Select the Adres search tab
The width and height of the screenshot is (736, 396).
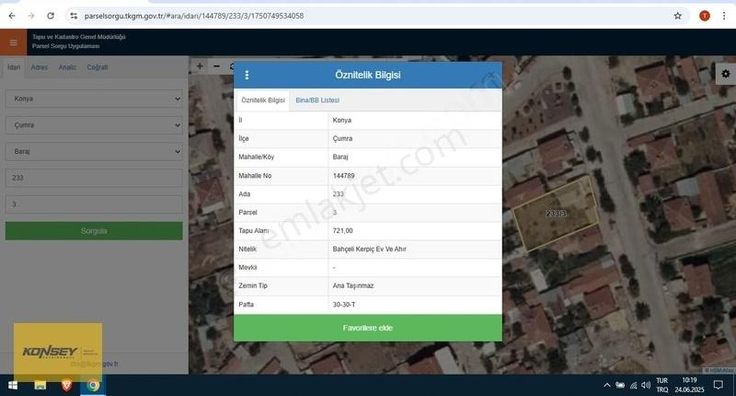[x=39, y=68]
